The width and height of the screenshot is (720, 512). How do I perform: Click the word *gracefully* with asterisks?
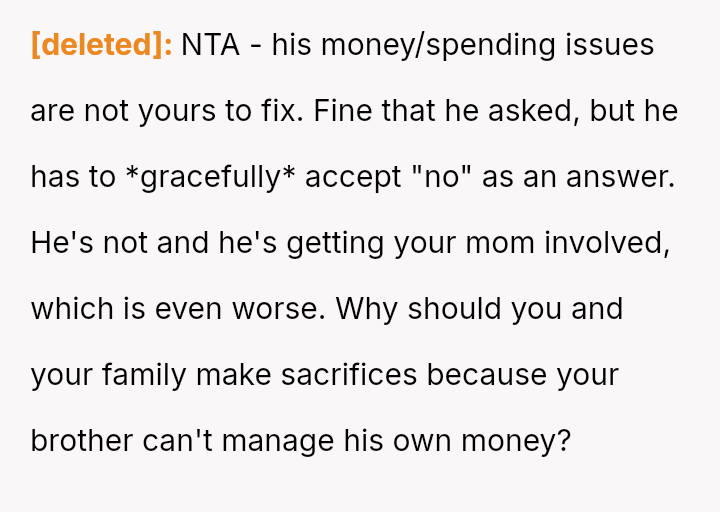(x=210, y=177)
